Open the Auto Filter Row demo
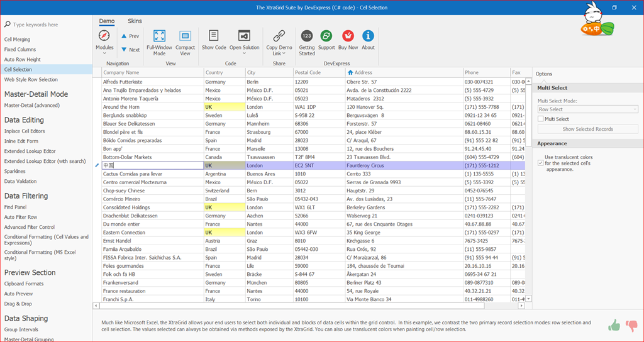This screenshot has width=644, height=342. coord(21,217)
